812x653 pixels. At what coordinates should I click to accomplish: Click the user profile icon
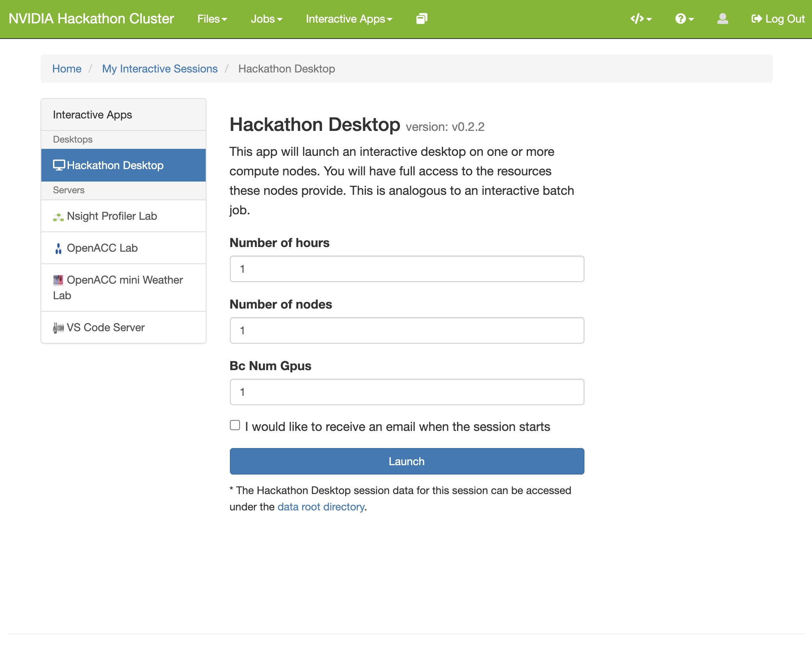723,19
